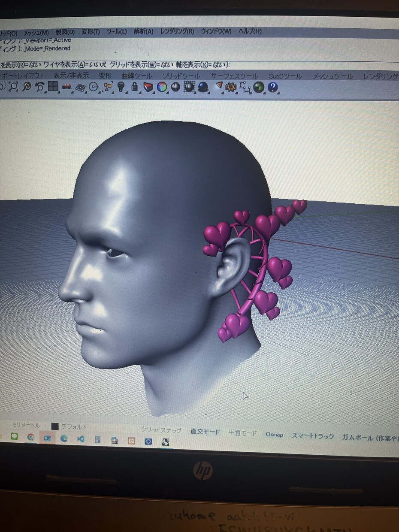Open Options via the gear icon
The height and width of the screenshot is (532, 399).
[x=231, y=88]
